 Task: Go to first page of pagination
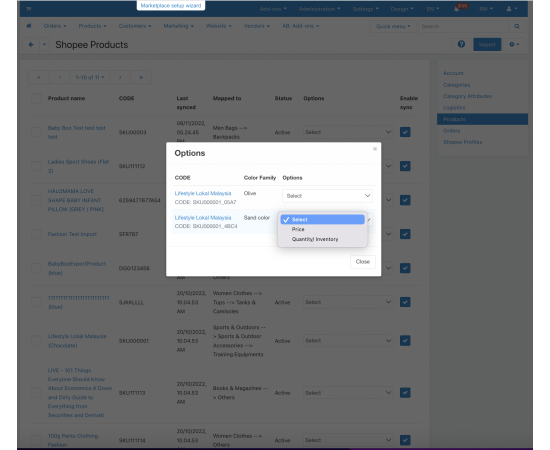39,77
